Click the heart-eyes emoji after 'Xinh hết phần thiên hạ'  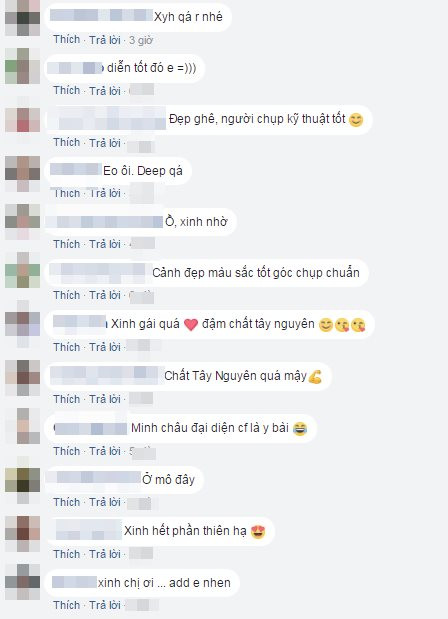coord(258,532)
